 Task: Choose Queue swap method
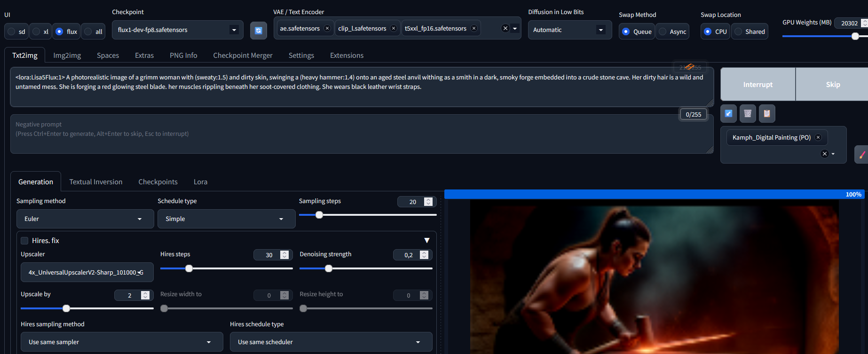(637, 31)
